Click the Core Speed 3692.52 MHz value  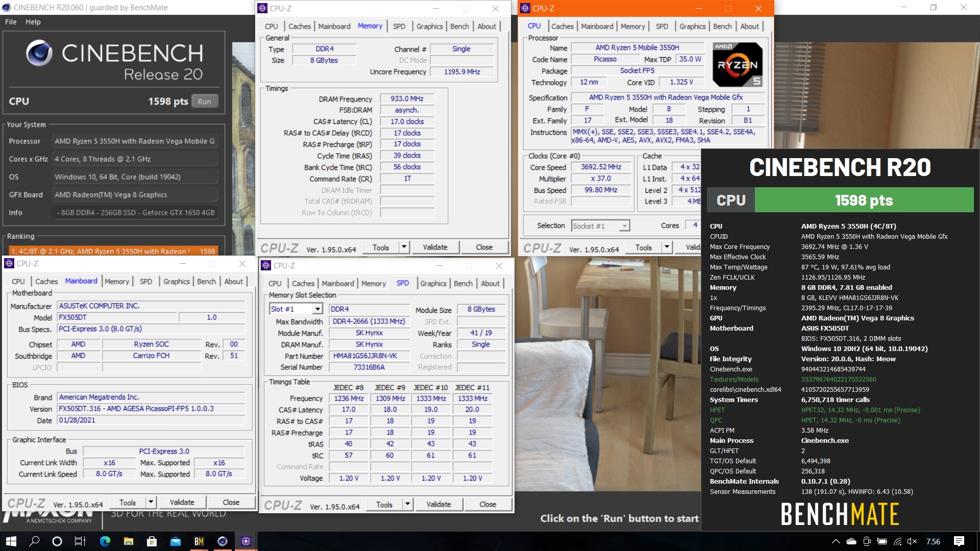[x=601, y=167]
